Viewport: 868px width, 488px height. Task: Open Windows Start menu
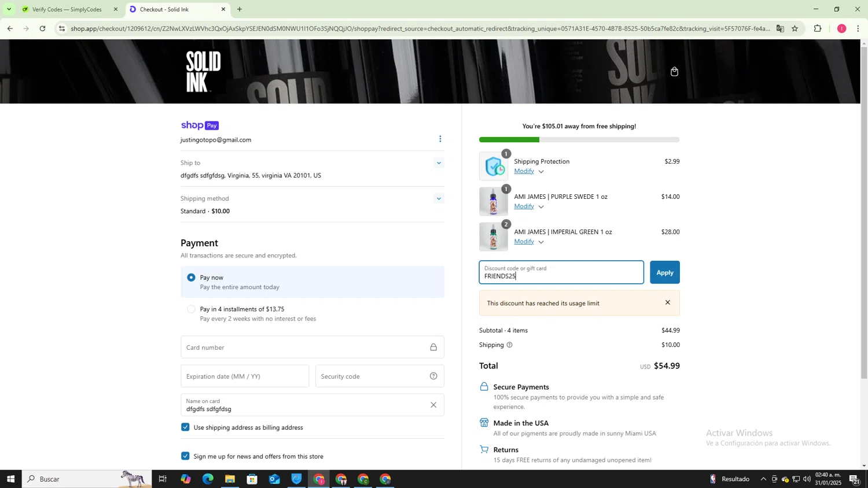click(10, 479)
